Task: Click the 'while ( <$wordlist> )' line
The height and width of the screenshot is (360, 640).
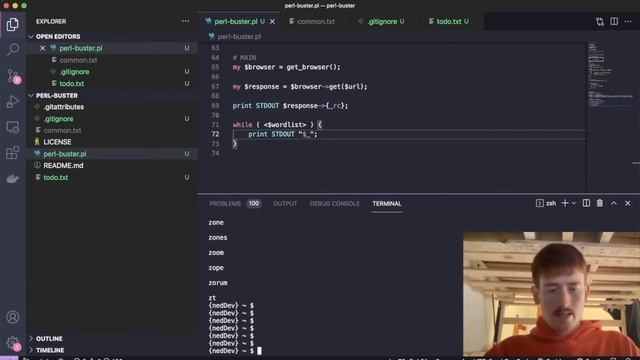Action: (277, 125)
